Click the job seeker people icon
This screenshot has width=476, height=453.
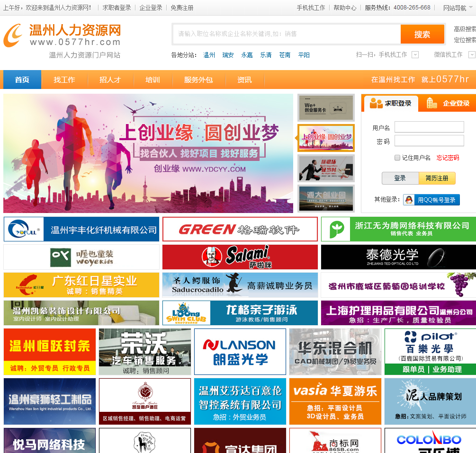pos(376,103)
